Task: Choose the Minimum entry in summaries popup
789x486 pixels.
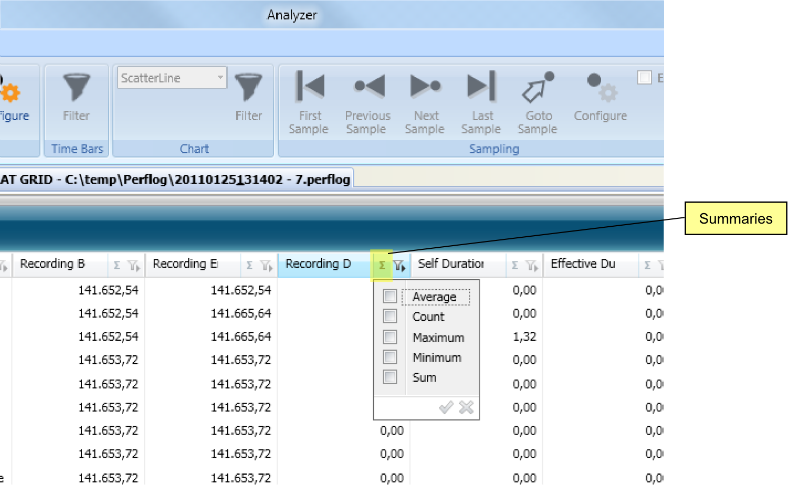Action: tap(437, 357)
